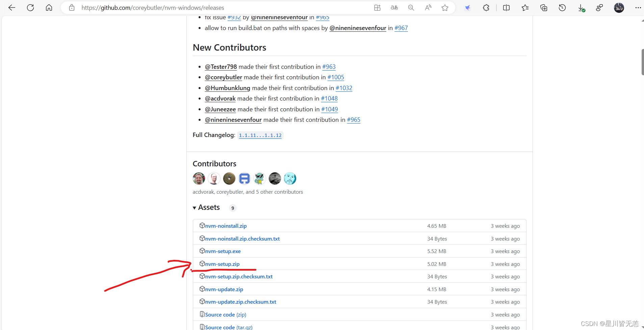644x330 pixels.
Task: Open pull request #1049
Action: 330,109
